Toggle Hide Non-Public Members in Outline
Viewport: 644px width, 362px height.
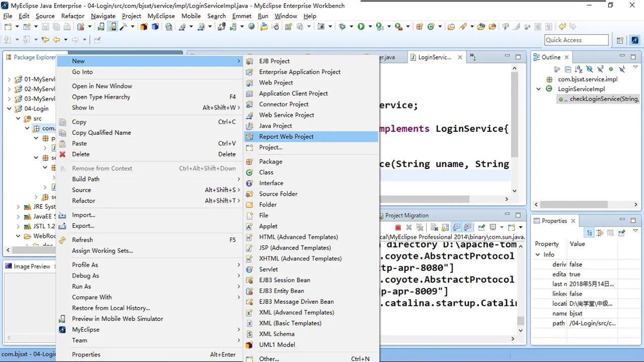[x=611, y=69]
